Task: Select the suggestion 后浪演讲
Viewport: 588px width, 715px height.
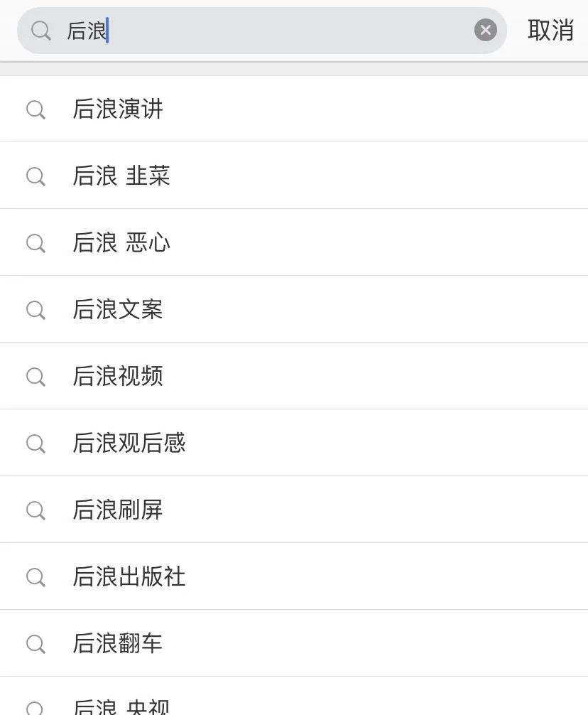Action: [294, 109]
